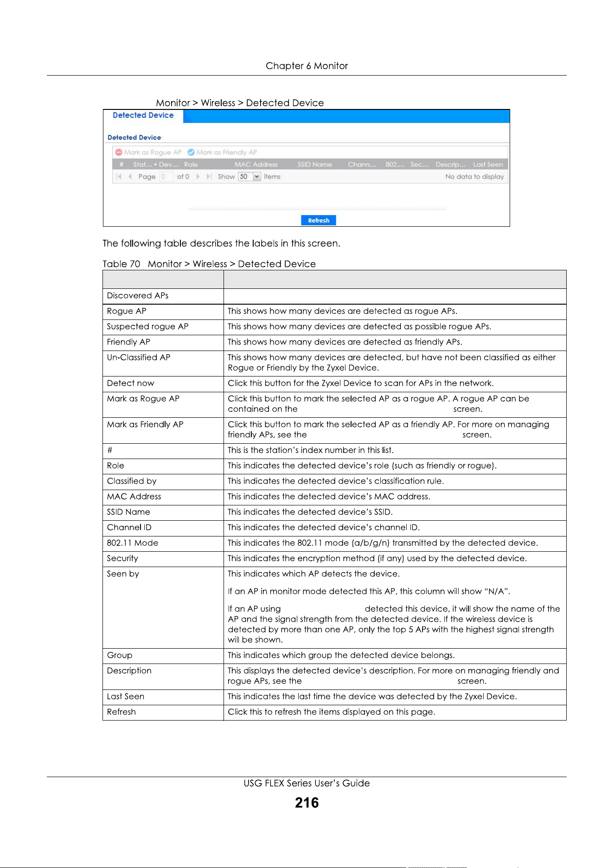Click the "Last Seen" label in Table 70's left column
This screenshot has width=614, height=868.
[125, 697]
